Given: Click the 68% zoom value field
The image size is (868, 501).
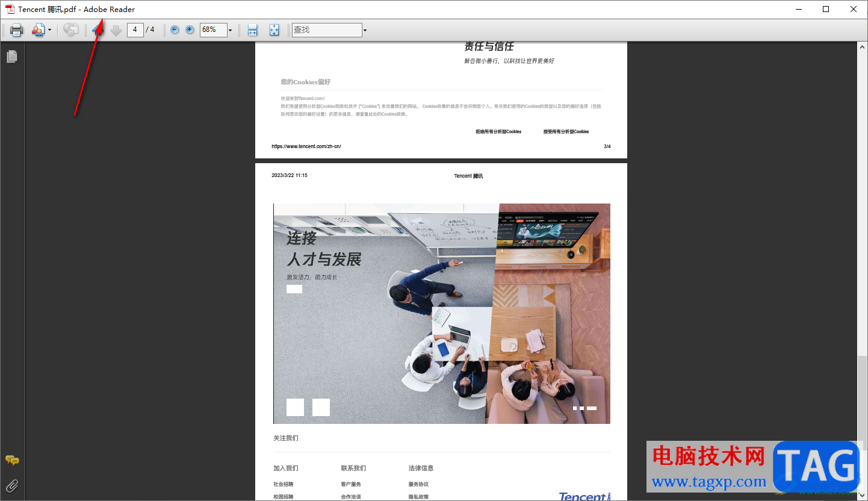Looking at the screenshot, I should point(213,30).
